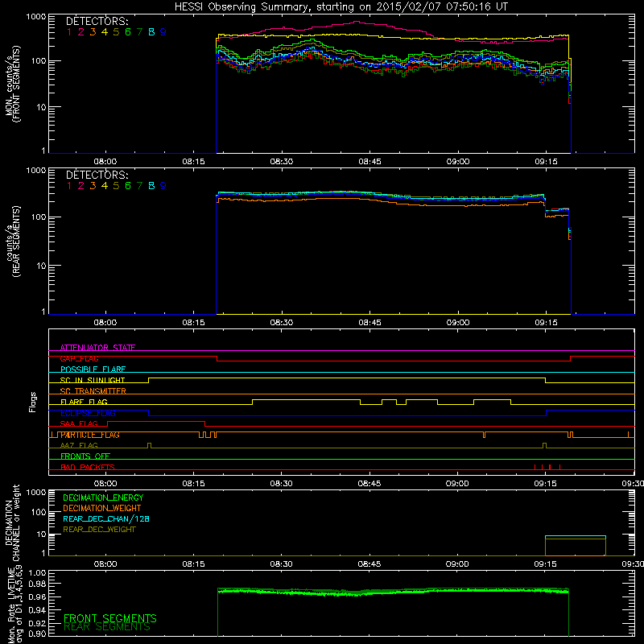Select detector 6 in the front segments legend
The image size is (644, 644).
coord(128,32)
